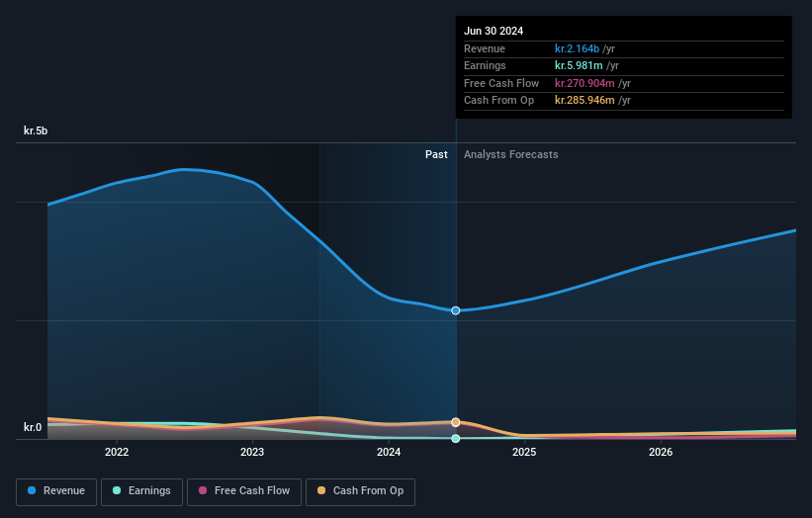Click the kr.270.904m free cash flow value

585,83
